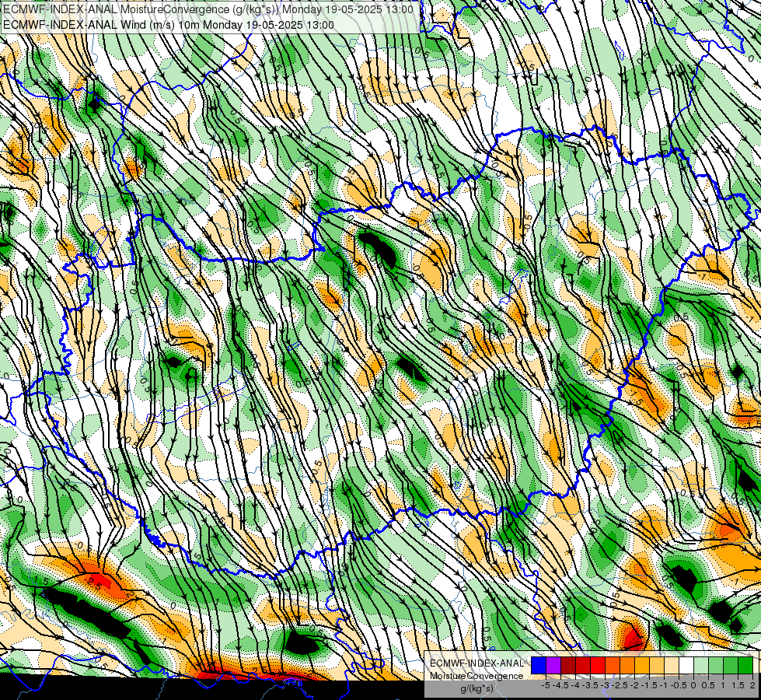Click the 0.5 legend tick label
The height and width of the screenshot is (700, 761).
pyautogui.click(x=708, y=685)
